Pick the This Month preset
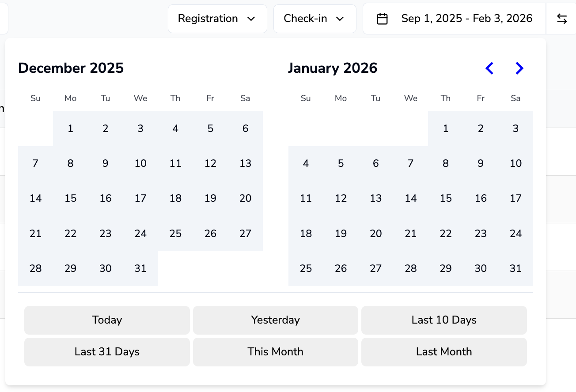The width and height of the screenshot is (576, 392). click(275, 352)
